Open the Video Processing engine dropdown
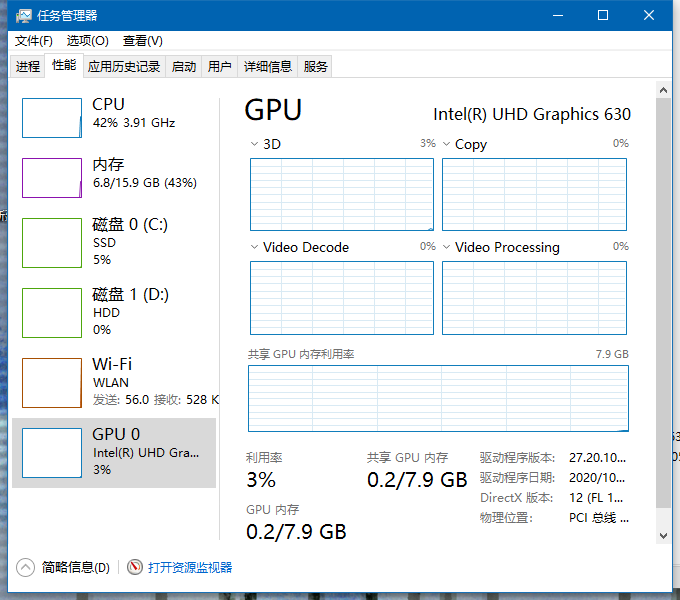680x600 pixels. pyautogui.click(x=446, y=247)
